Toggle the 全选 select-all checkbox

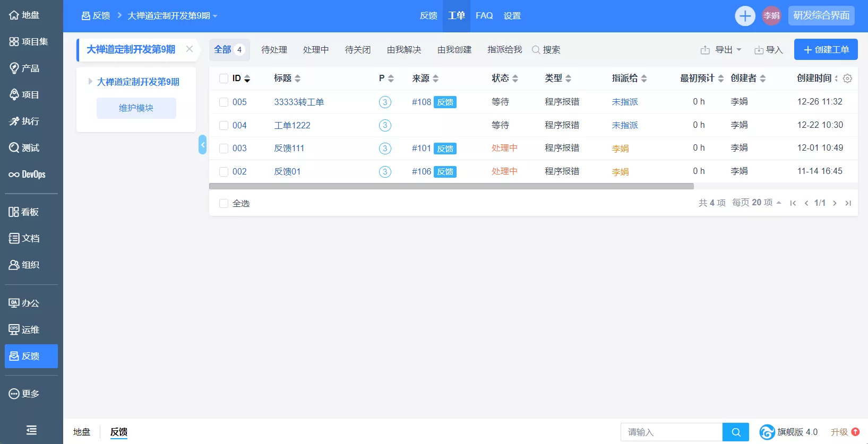pos(224,203)
